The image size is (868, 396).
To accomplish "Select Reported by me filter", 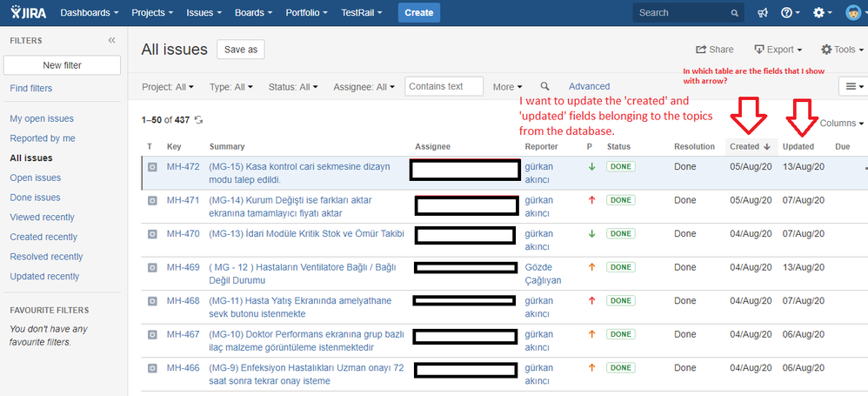I will (43, 138).
